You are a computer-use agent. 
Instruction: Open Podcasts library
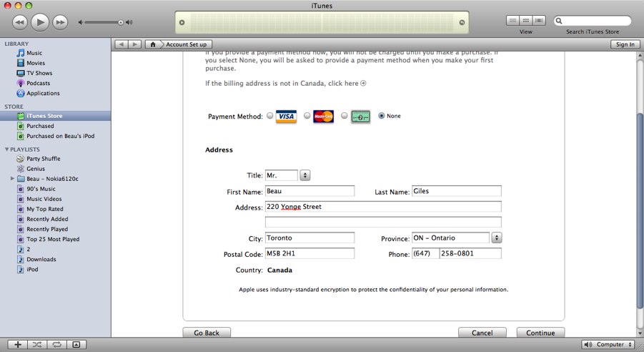tap(38, 83)
